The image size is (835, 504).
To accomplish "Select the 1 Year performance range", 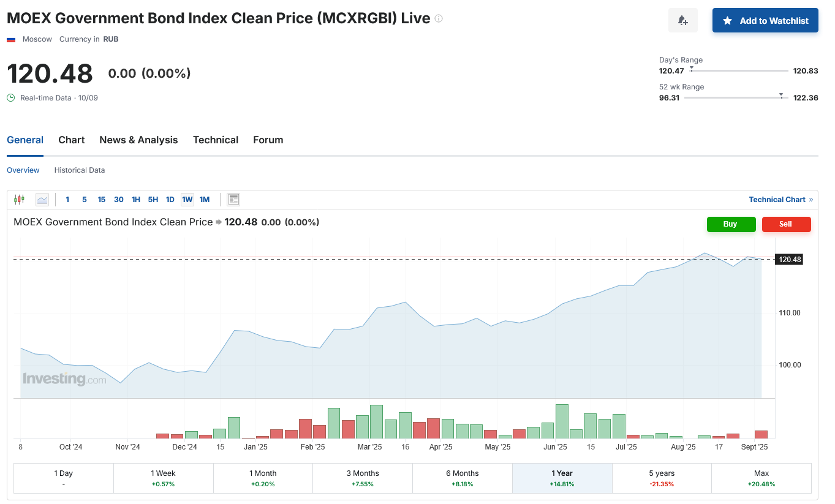I will [562, 478].
